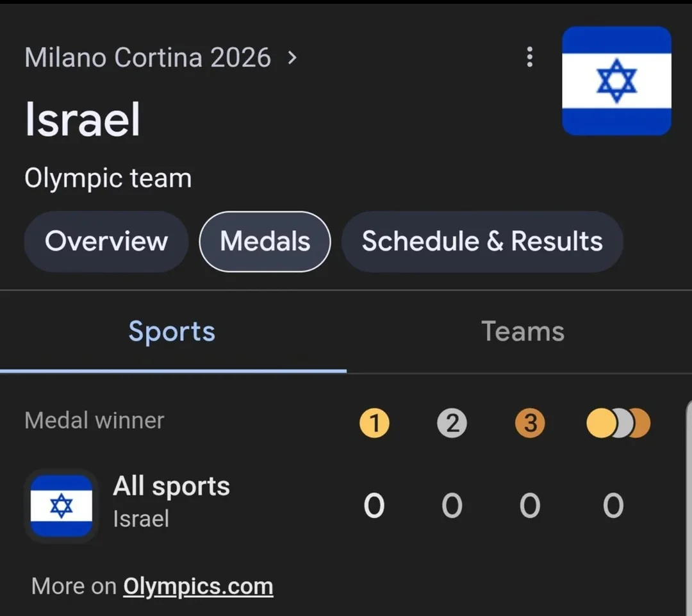Click the bronze medal column icon
The width and height of the screenshot is (692, 616).
(530, 424)
